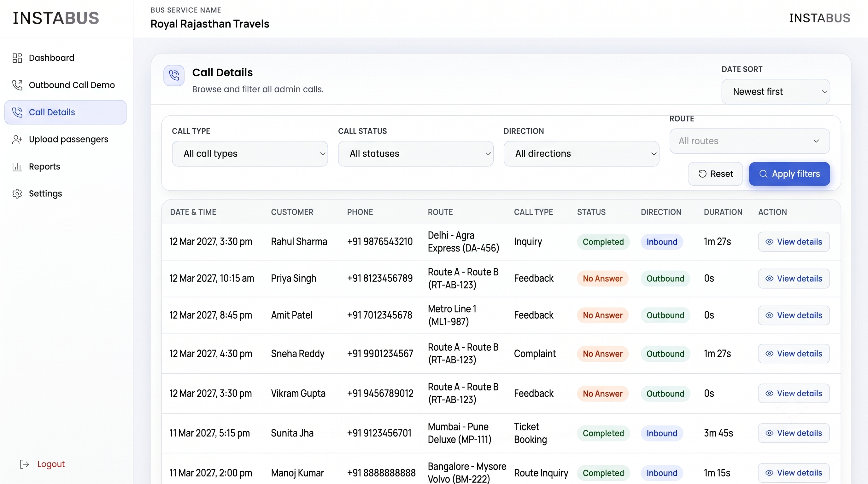The image size is (868, 484).
Task: Click 'Royal Rajasthan Travels' service name
Action: pos(209,24)
